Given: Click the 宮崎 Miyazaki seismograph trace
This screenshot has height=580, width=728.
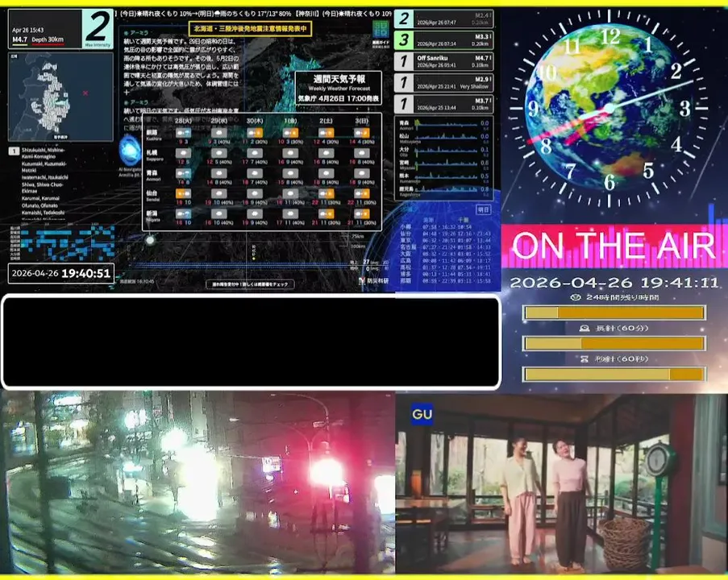Looking at the screenshot, I should tap(444, 164).
